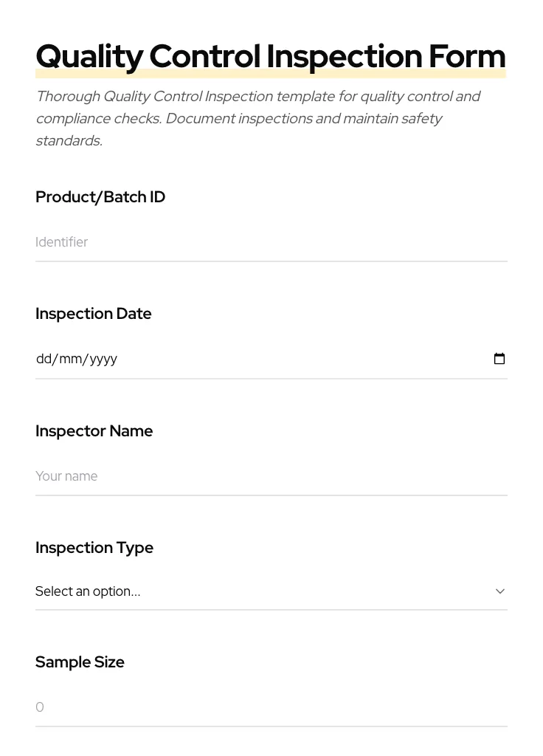This screenshot has height=756, width=543.
Task: Click the form description paragraph
Action: 258,118
